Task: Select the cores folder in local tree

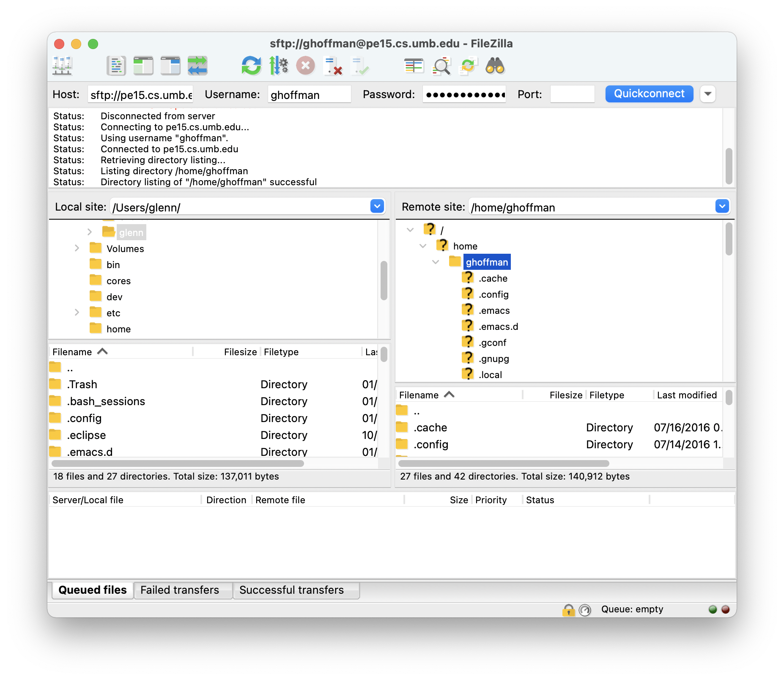Action: click(118, 281)
